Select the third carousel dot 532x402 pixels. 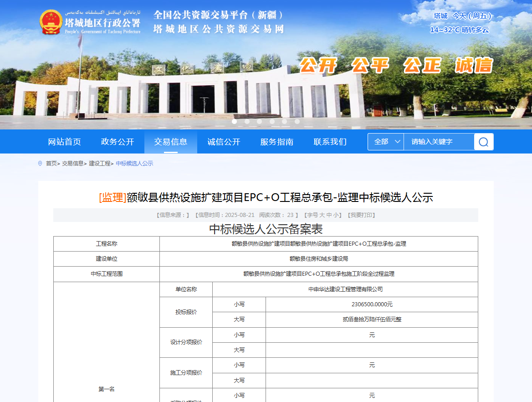point(260,121)
